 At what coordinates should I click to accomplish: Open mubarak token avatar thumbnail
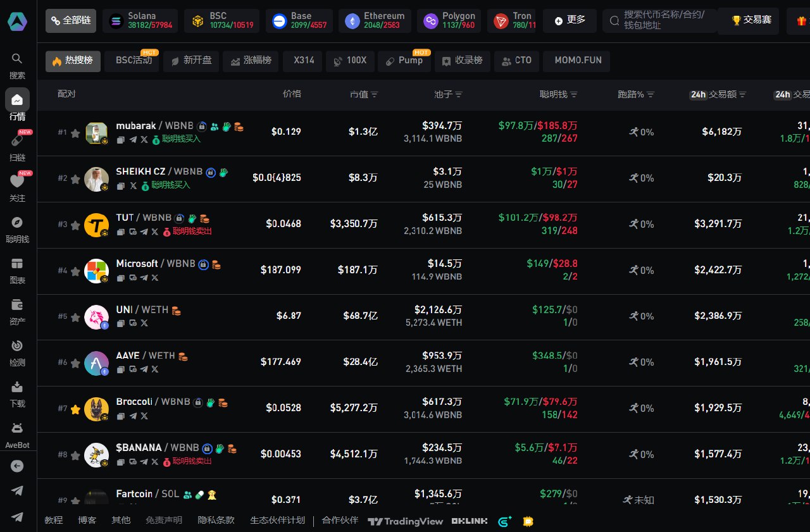click(x=96, y=133)
